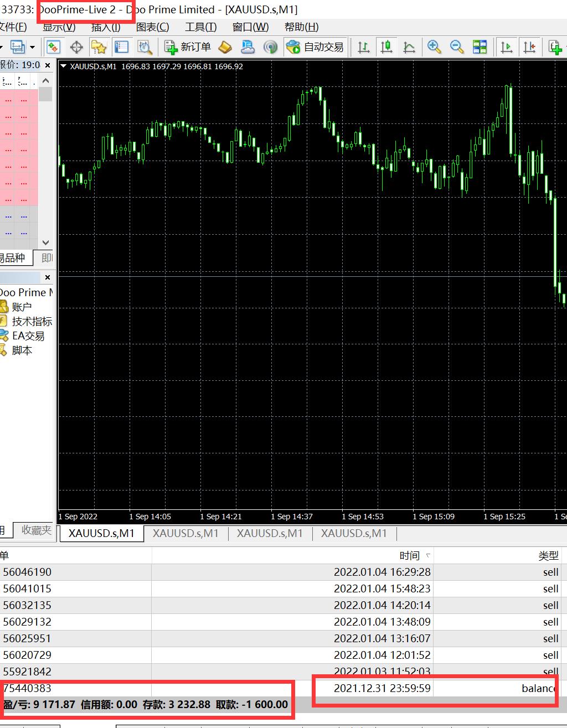Switch to the third XAUUSD.s,M1 chart tab

(x=270, y=533)
